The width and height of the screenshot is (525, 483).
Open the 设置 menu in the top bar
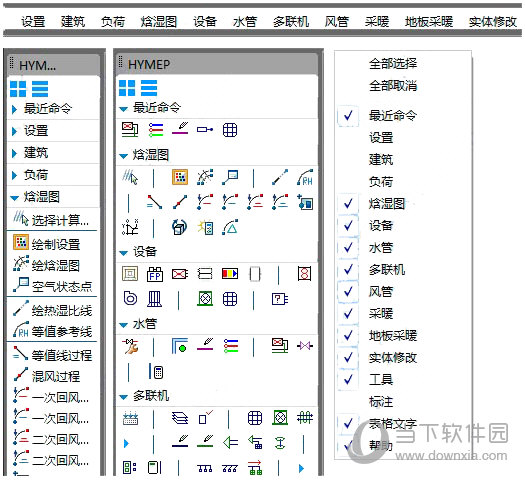pos(33,22)
